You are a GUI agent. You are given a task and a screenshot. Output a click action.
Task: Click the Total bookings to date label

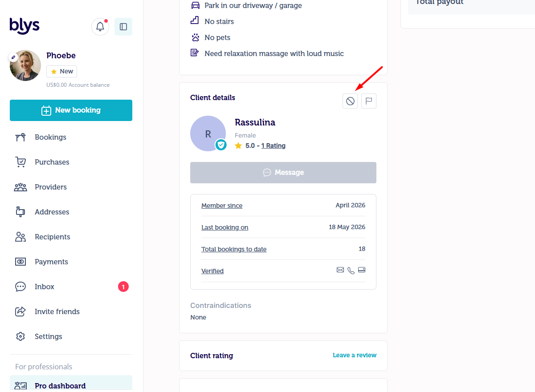pyautogui.click(x=234, y=249)
